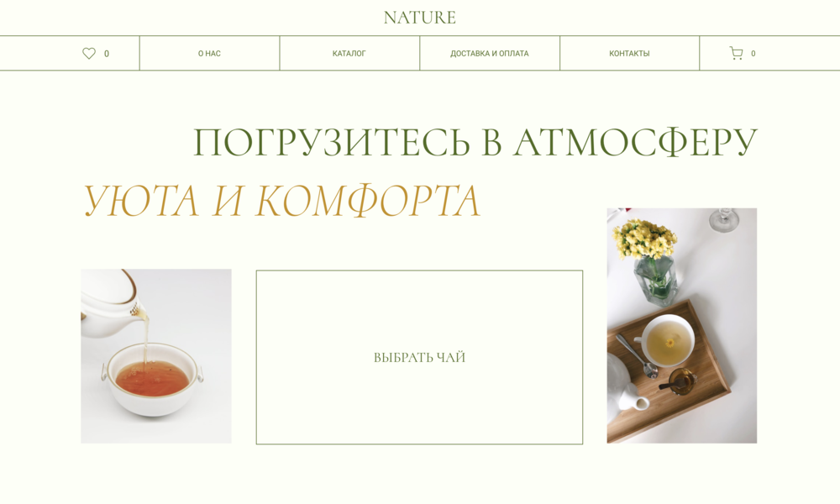Image resolution: width=840 pixels, height=504 pixels.
Task: Click the bowl of amber tea
Action: click(x=151, y=378)
